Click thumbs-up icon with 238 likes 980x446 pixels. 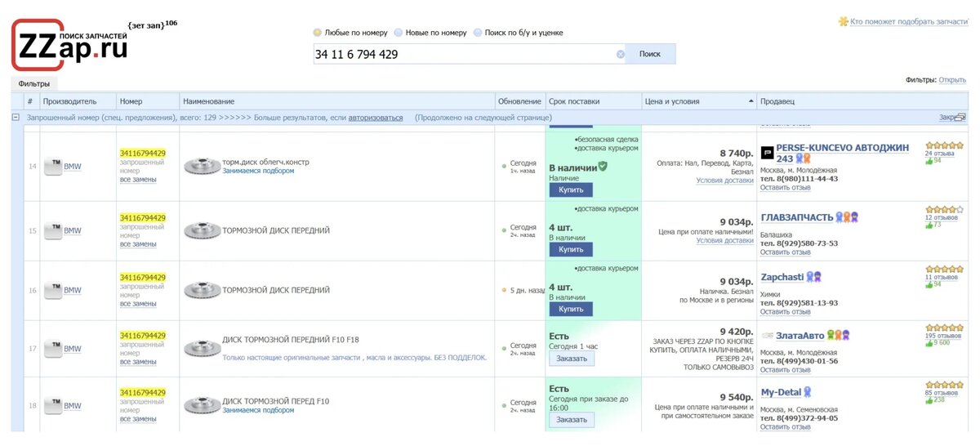point(929,400)
